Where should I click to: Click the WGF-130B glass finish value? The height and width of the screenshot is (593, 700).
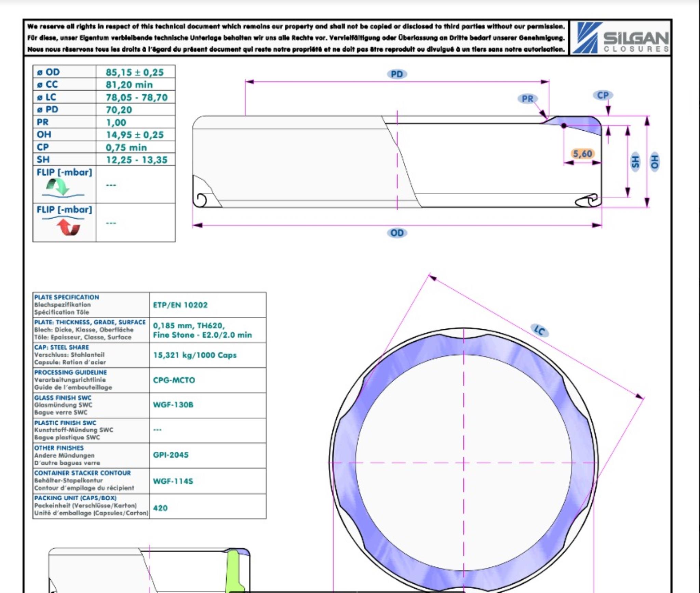click(x=173, y=405)
